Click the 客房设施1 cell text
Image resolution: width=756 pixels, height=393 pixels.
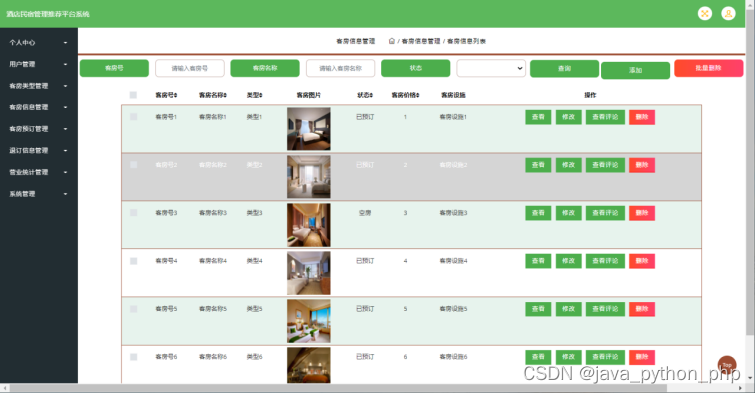(x=453, y=117)
